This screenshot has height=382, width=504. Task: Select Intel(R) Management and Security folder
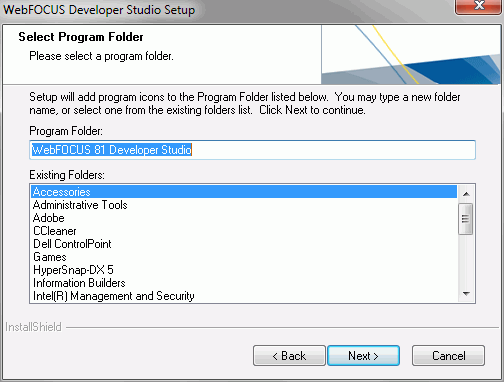[244, 296]
